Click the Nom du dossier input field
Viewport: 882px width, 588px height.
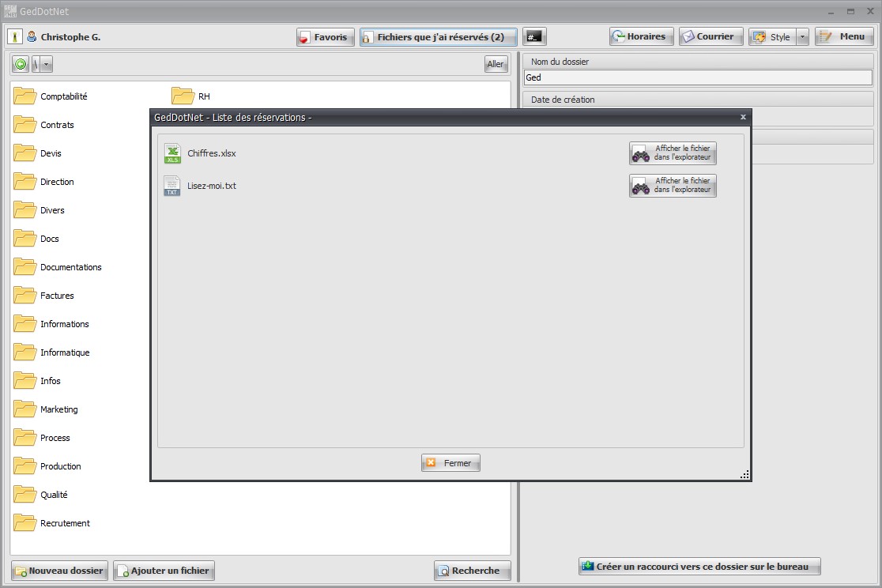click(x=698, y=77)
